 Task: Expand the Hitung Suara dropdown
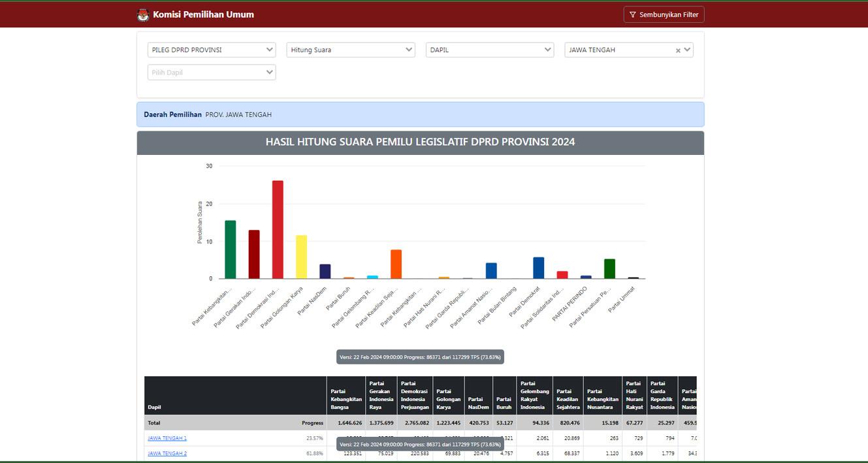tap(351, 50)
